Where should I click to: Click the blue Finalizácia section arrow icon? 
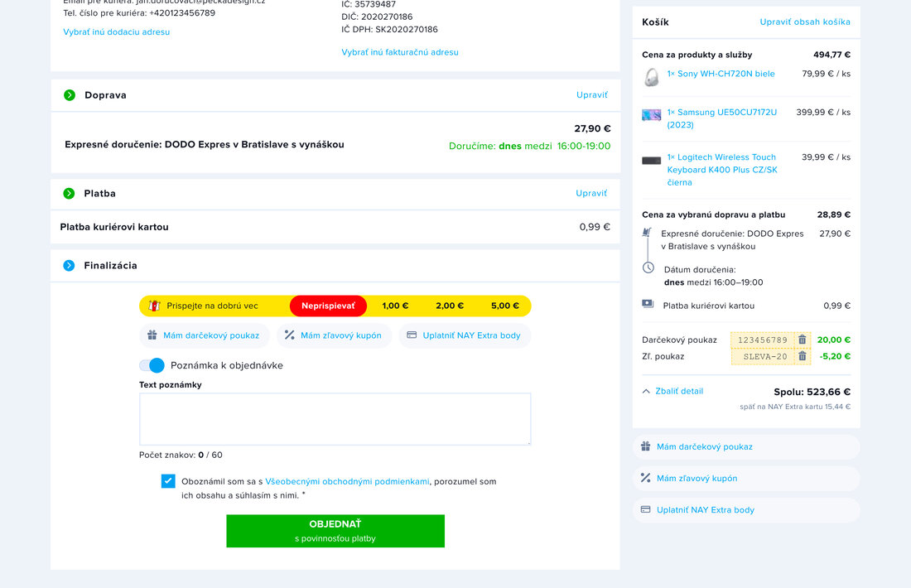70,266
